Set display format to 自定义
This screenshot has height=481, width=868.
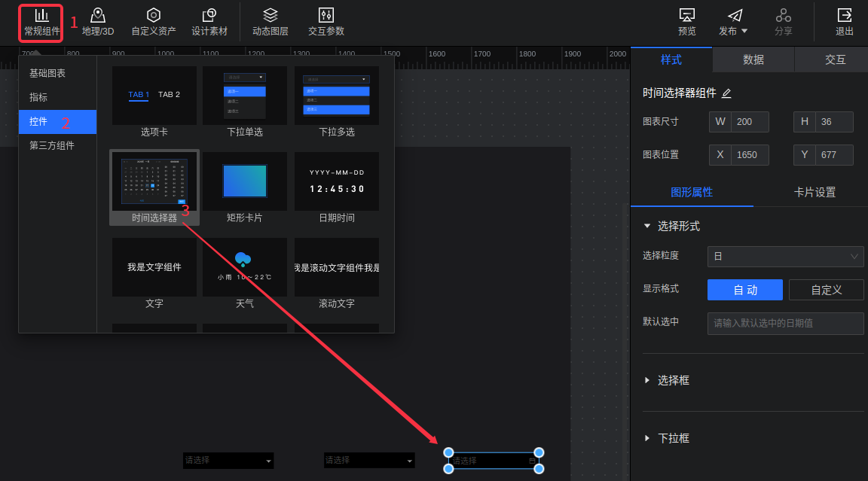pos(826,290)
